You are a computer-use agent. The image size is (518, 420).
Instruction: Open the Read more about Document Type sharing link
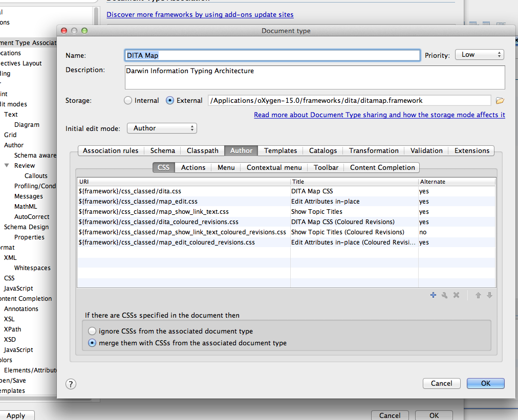coord(379,115)
